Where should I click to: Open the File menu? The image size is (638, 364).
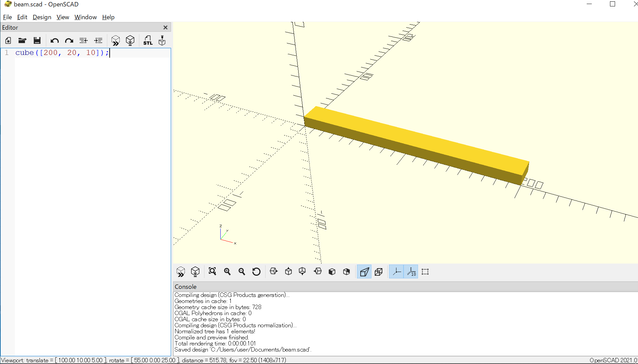point(7,17)
